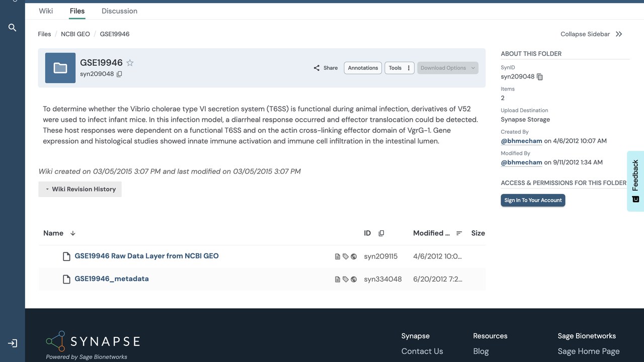
Task: Click Sign In To Your Account button
Action: tap(533, 200)
